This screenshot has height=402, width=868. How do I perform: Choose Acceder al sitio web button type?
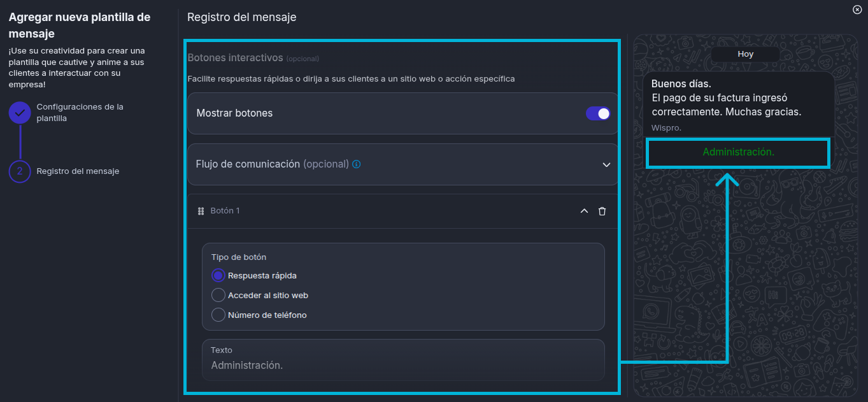(217, 295)
